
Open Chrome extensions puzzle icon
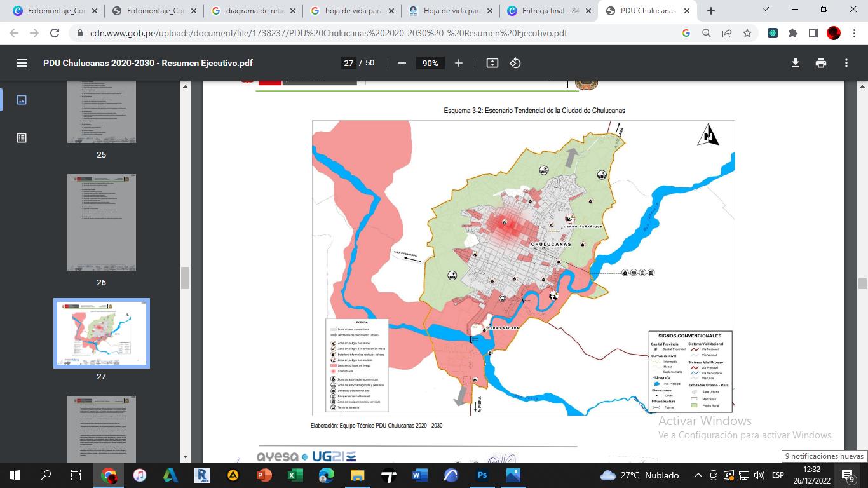793,33
